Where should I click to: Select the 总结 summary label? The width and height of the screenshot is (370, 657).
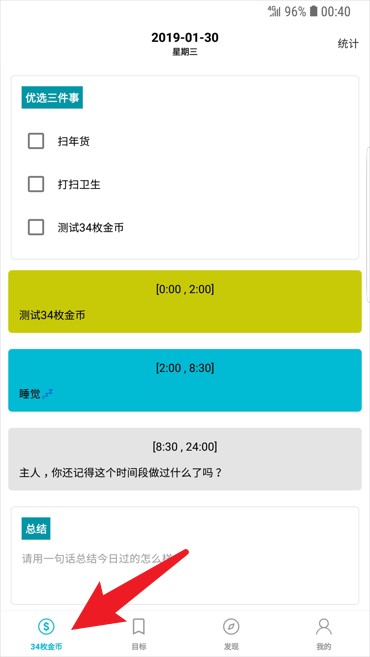[36, 529]
